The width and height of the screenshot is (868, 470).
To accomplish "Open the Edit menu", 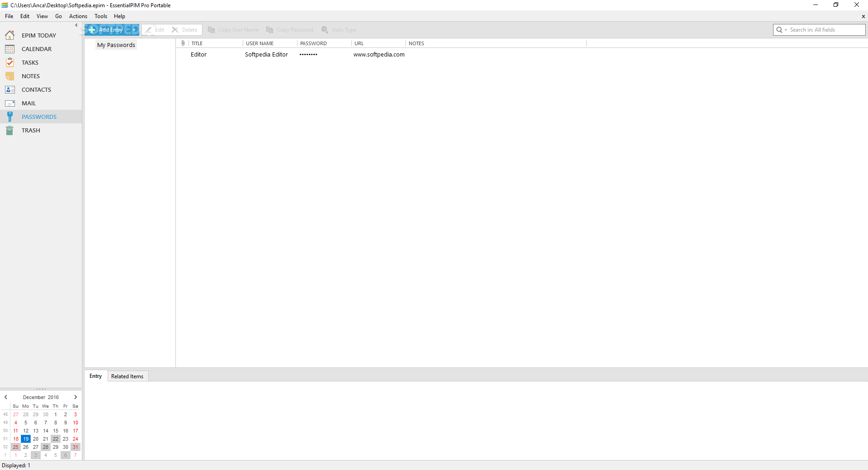I will point(25,16).
